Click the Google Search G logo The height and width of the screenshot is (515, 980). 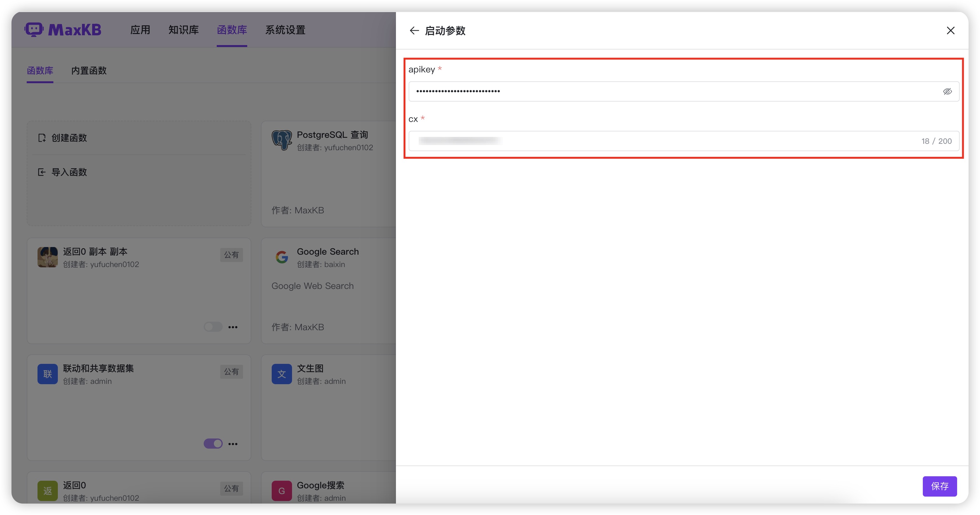[282, 257]
